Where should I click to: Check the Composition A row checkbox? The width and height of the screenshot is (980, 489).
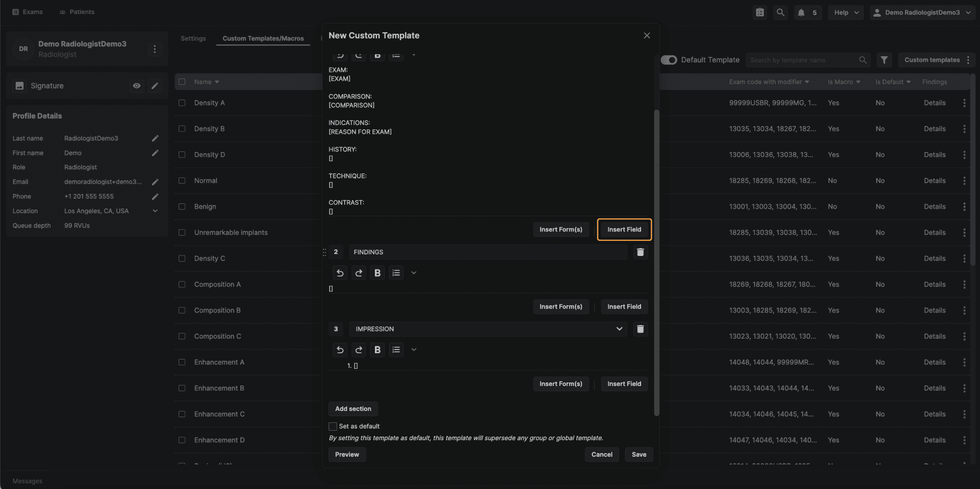[182, 285]
